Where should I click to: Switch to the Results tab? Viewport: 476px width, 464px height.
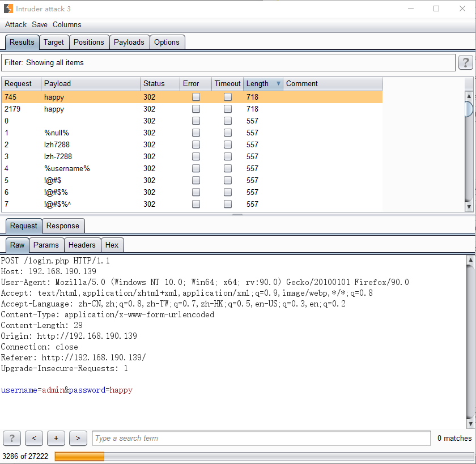coord(22,42)
